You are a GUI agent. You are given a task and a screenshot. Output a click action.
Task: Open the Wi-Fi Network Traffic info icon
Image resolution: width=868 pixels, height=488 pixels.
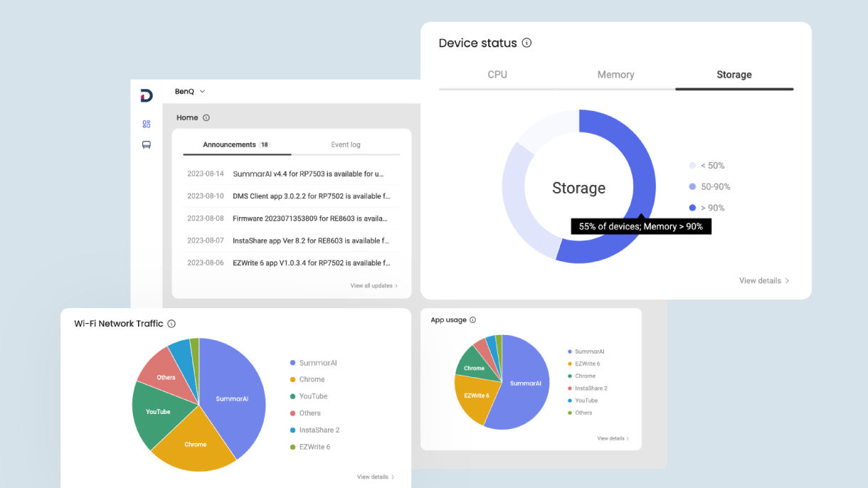tap(171, 323)
